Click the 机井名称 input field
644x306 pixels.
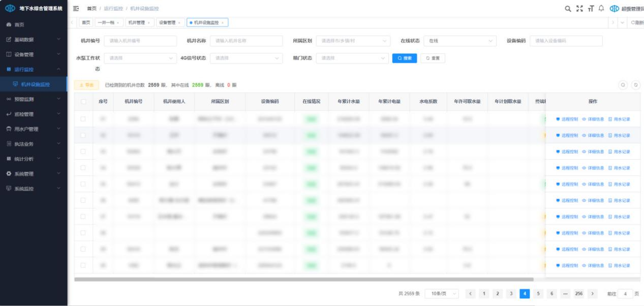(x=246, y=41)
